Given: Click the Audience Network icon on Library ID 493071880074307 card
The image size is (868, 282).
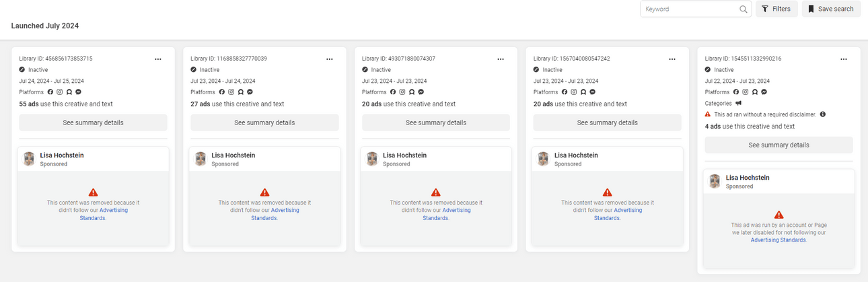Looking at the screenshot, I should pos(412,92).
